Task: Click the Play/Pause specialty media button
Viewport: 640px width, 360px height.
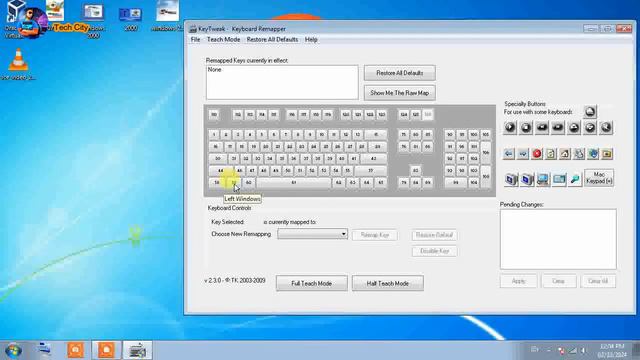Action: (510, 128)
